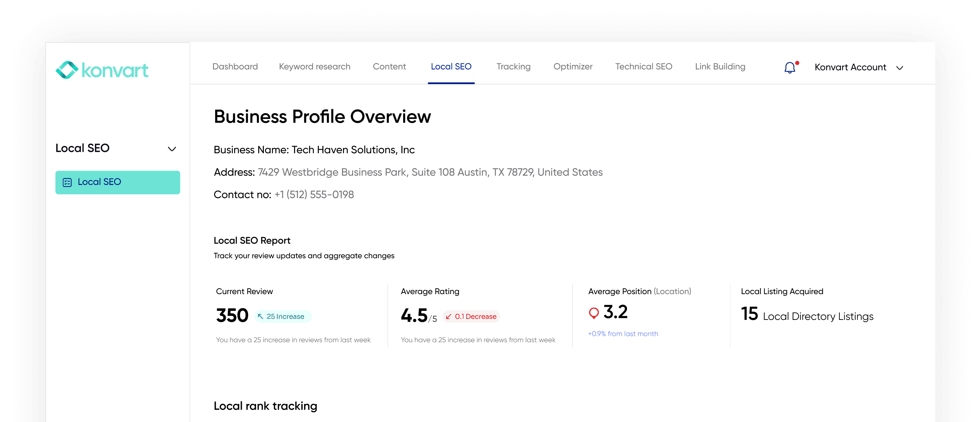Open the Tracking section
Image resolution: width=980 pixels, height=422 pixels.
[513, 66]
